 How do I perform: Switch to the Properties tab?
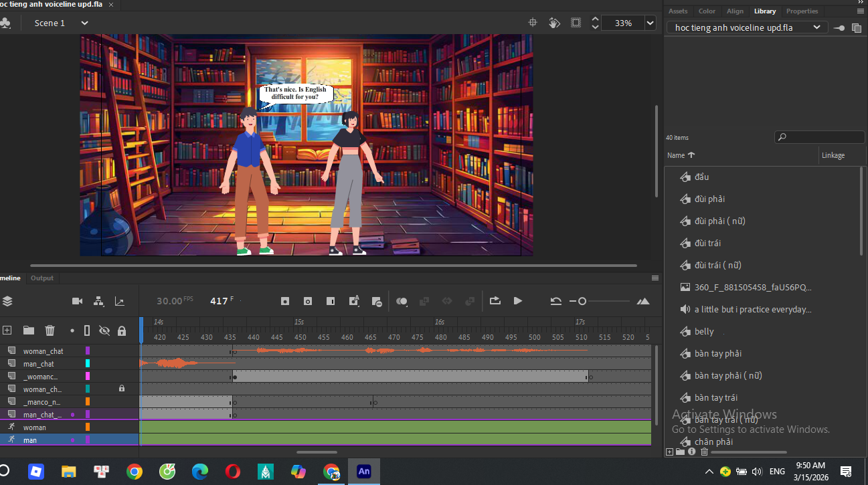[x=802, y=11]
